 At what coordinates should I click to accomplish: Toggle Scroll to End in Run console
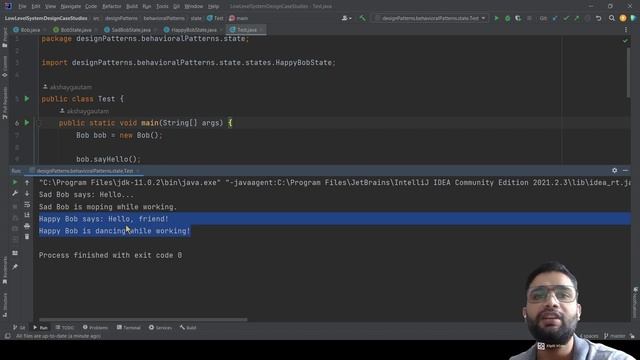tap(27, 215)
